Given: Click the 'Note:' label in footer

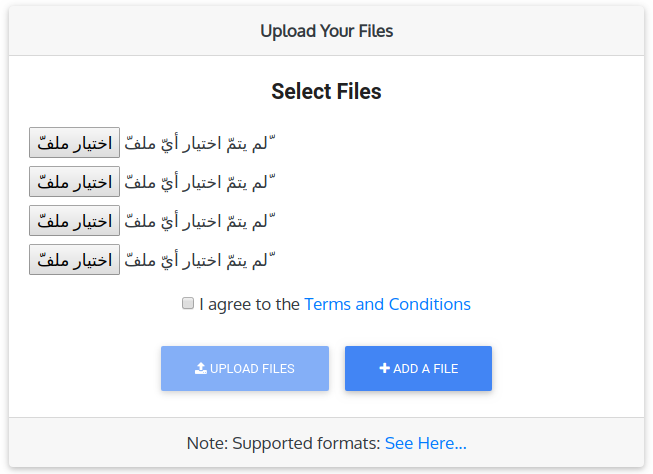Looking at the screenshot, I should (x=207, y=443).
